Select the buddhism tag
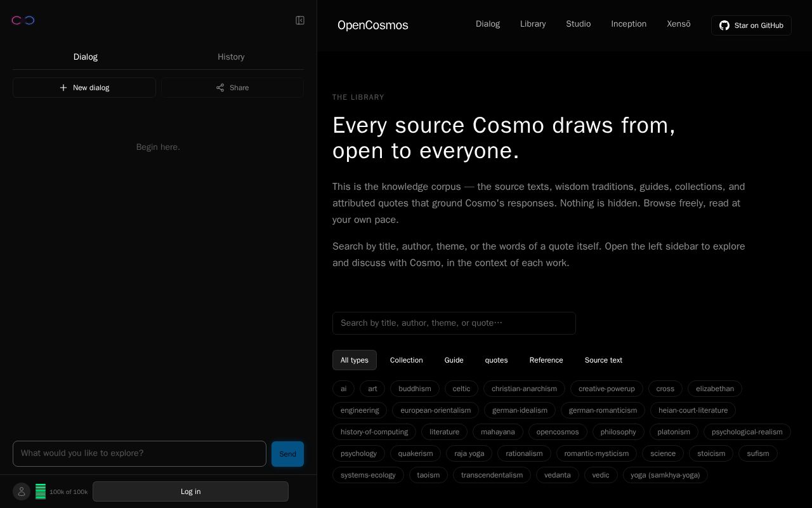Image resolution: width=812 pixels, height=508 pixels. [x=415, y=389]
